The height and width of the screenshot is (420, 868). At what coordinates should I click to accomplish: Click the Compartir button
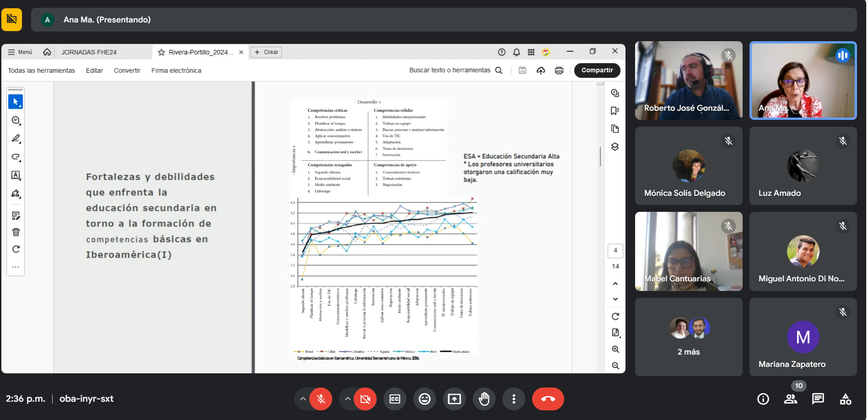point(597,70)
